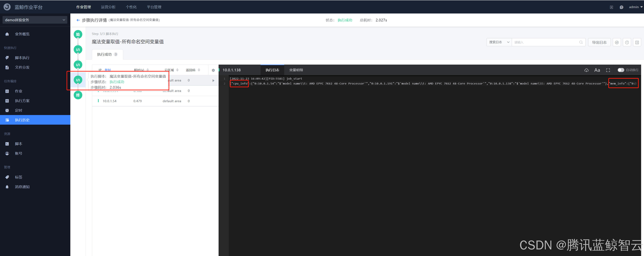Screen dimensions: 644x256
Task: Switch to the 变量明细 tab
Action: point(296,70)
